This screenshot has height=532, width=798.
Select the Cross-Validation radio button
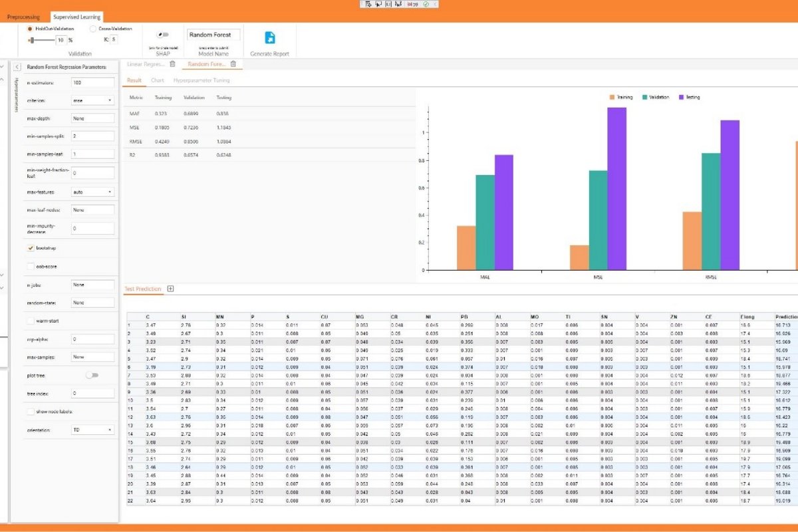tap(93, 29)
